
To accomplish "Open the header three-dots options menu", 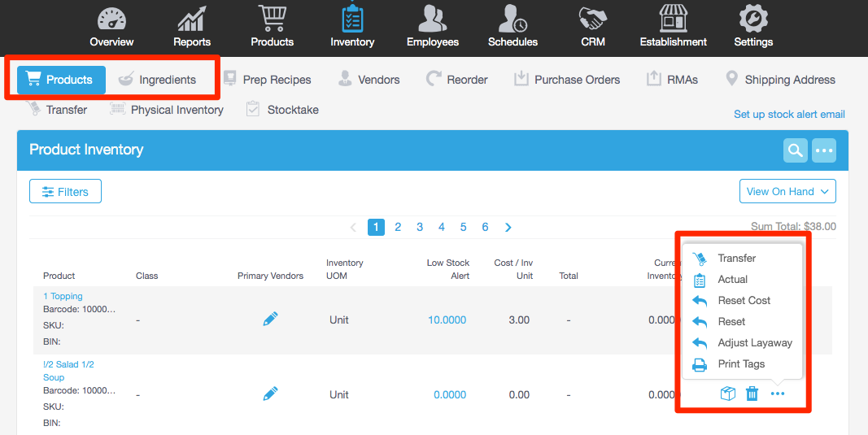I will [824, 150].
